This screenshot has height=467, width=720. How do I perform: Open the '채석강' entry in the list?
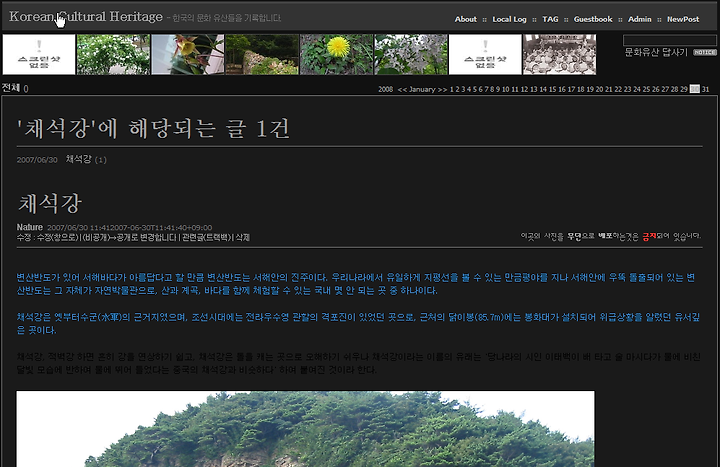[x=79, y=159]
